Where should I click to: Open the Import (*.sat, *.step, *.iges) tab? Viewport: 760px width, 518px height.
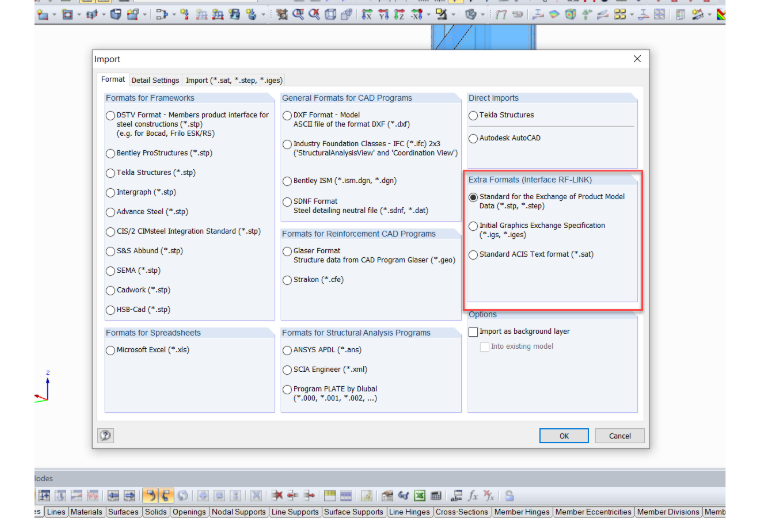(234, 80)
